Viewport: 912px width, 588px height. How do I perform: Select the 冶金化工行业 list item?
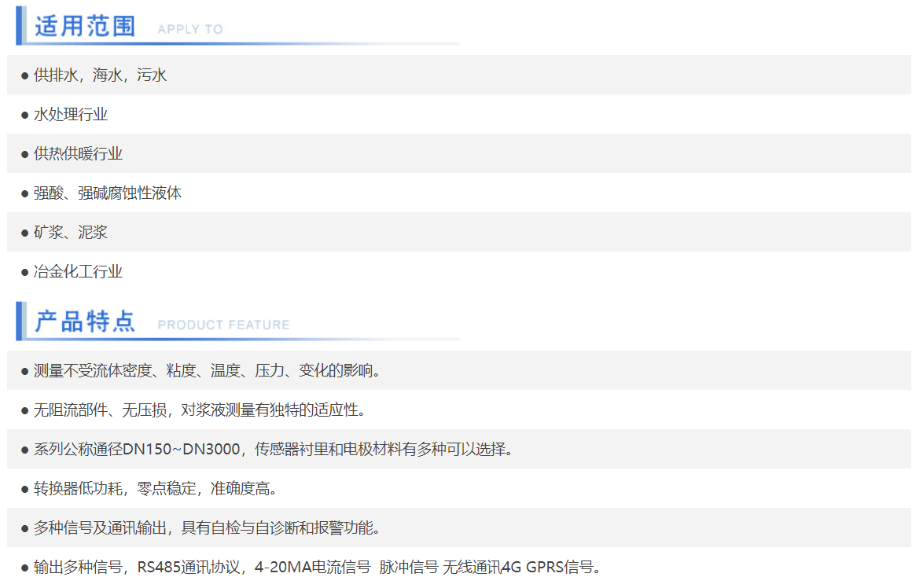click(78, 272)
